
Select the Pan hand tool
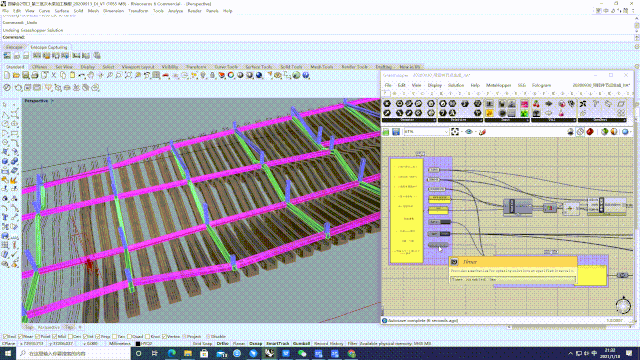(x=91, y=76)
